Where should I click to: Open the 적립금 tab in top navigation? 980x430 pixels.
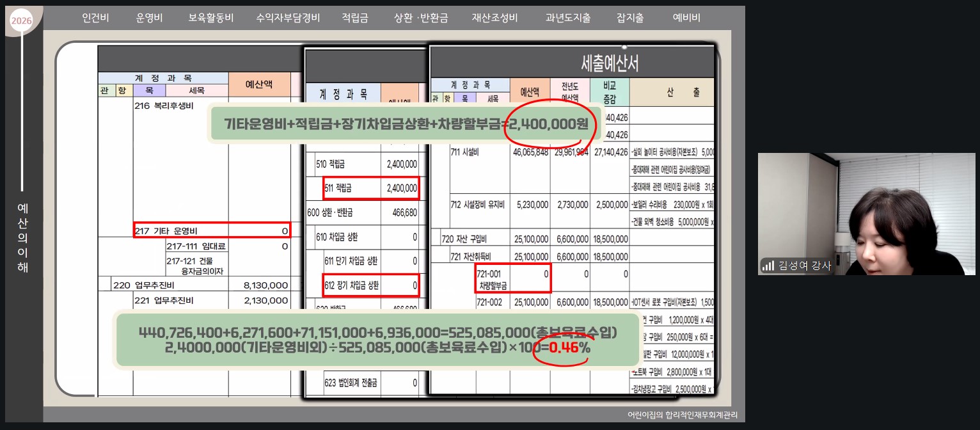coord(355,18)
